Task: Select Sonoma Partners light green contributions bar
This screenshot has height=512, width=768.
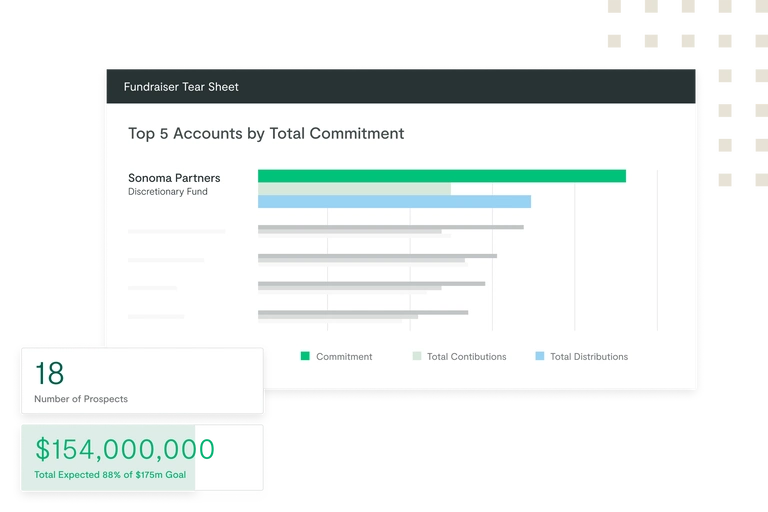Action: pos(354,189)
